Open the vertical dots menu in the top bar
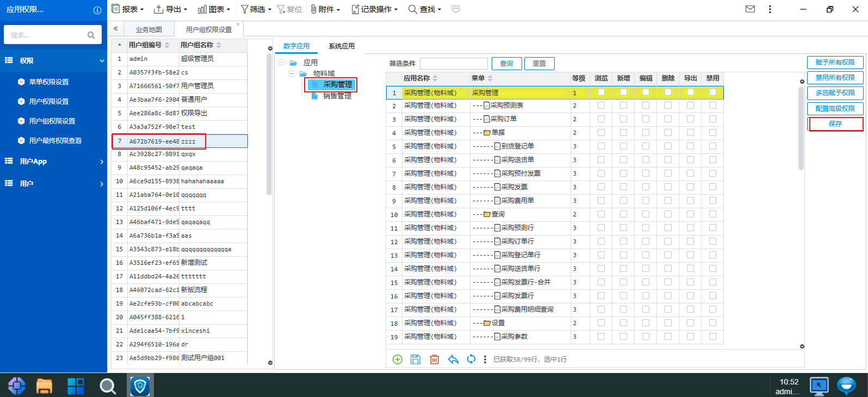The image size is (868, 397). click(x=770, y=9)
